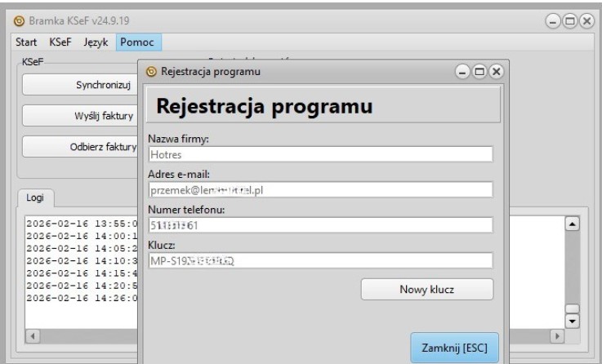Maximize the Rejestracja programu dialog
Screen dimensions: 602x364
pos(479,72)
